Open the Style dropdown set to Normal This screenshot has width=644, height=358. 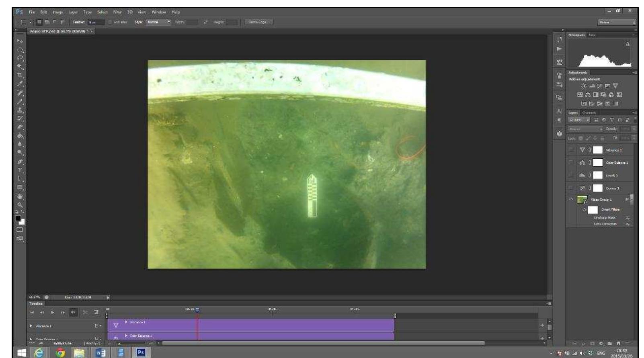coord(158,22)
